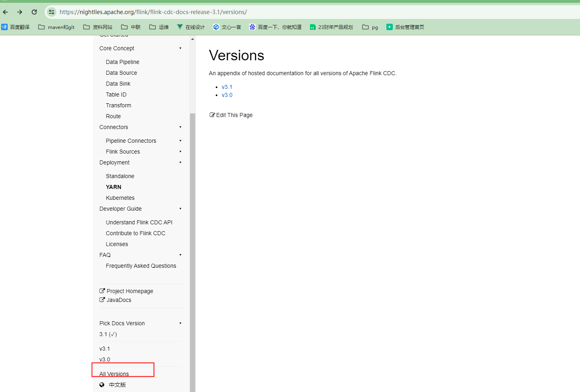Open the JavaDocs external link
This screenshot has height=392, width=580.
pos(116,300)
